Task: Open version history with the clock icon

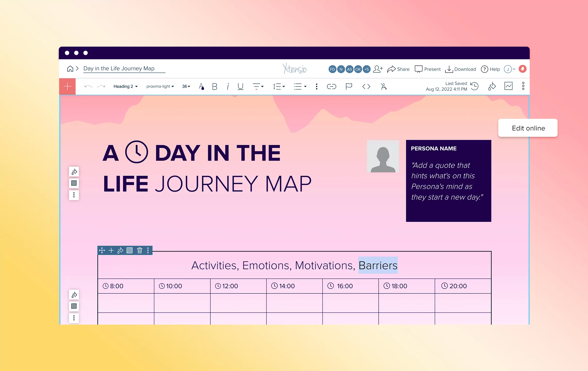Action: (x=475, y=86)
